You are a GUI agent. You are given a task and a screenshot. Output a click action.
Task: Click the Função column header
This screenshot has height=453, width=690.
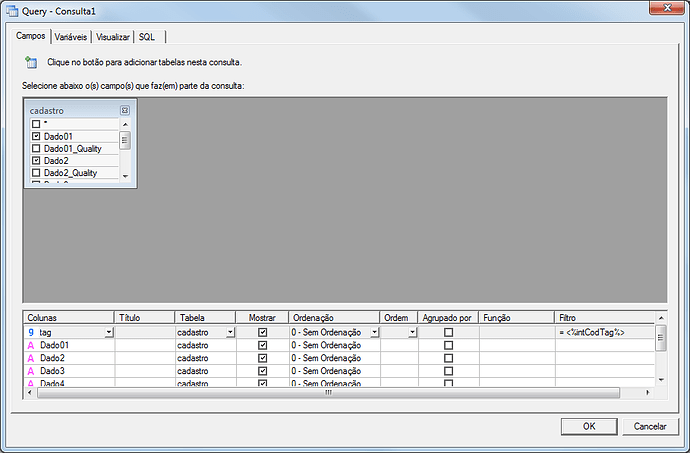[x=517, y=318]
